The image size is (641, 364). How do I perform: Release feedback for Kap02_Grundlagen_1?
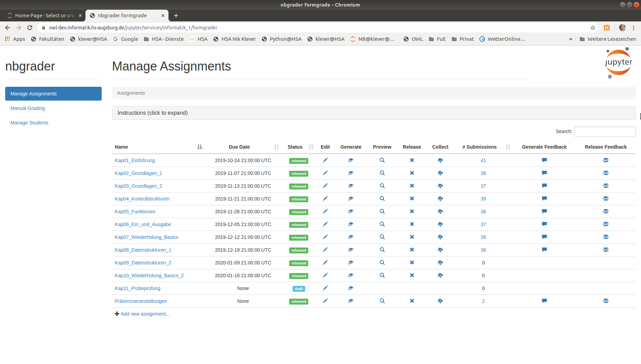(606, 173)
